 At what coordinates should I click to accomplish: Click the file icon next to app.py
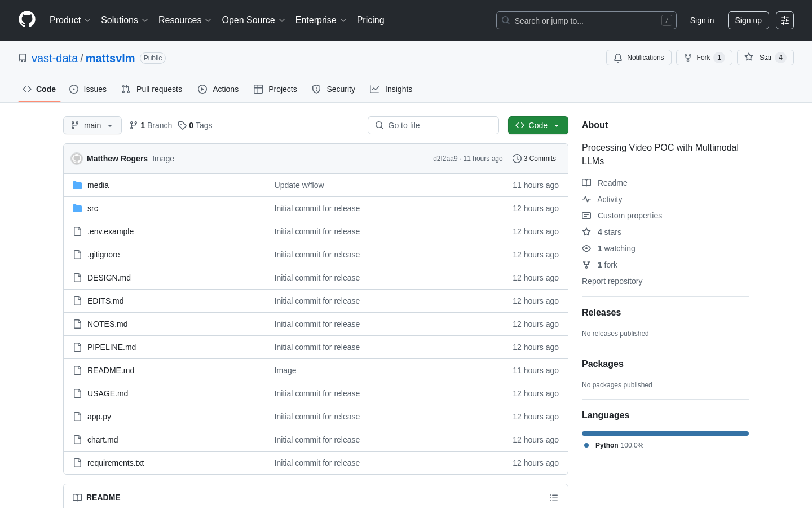coord(77,417)
